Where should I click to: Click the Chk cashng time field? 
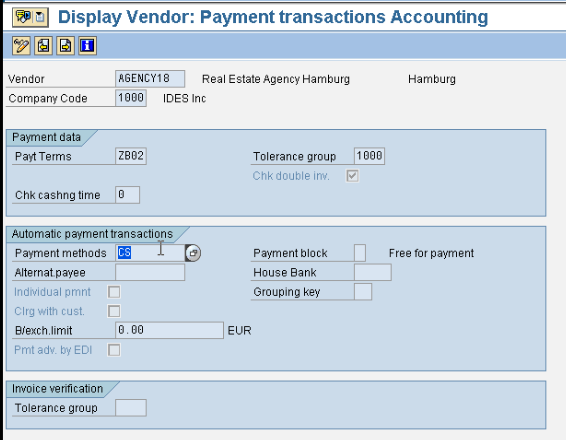pyautogui.click(x=127, y=195)
